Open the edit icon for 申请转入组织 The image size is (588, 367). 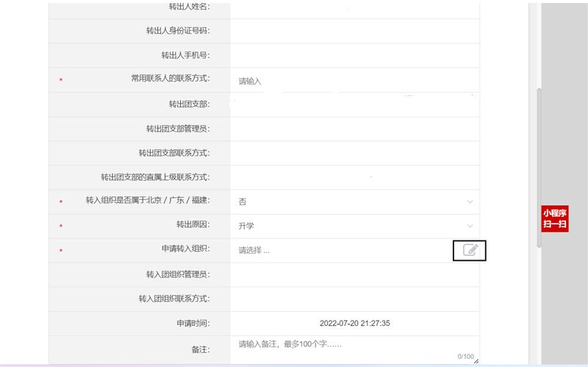click(x=470, y=250)
